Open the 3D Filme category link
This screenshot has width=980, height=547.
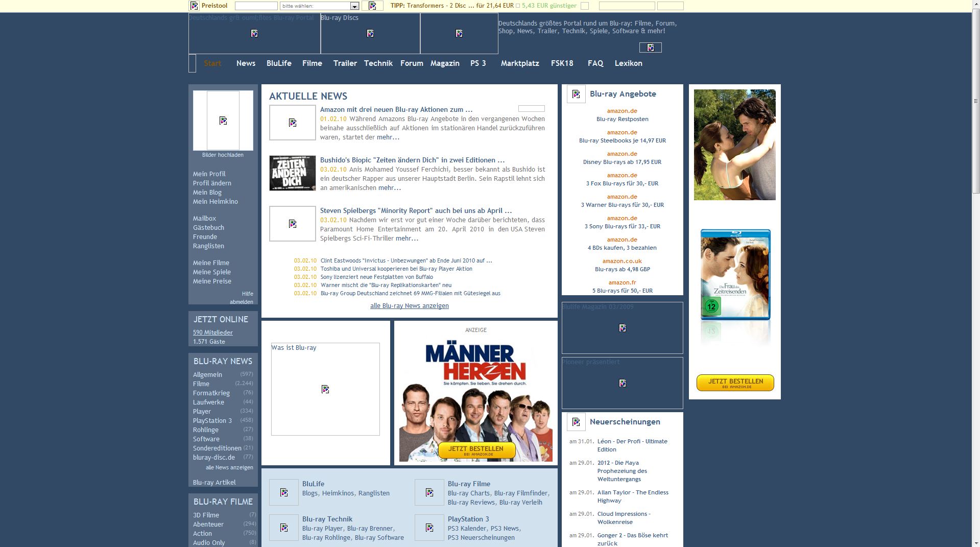tap(206, 515)
